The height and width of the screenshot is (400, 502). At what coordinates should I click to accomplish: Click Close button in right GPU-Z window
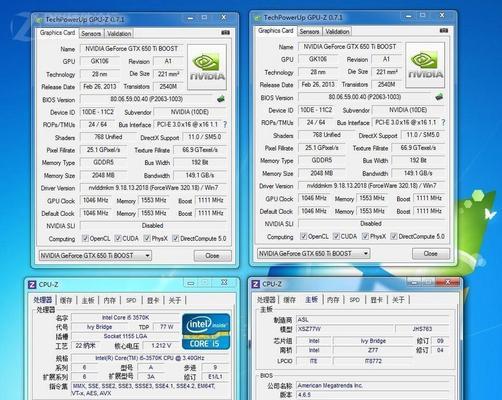[x=431, y=254]
